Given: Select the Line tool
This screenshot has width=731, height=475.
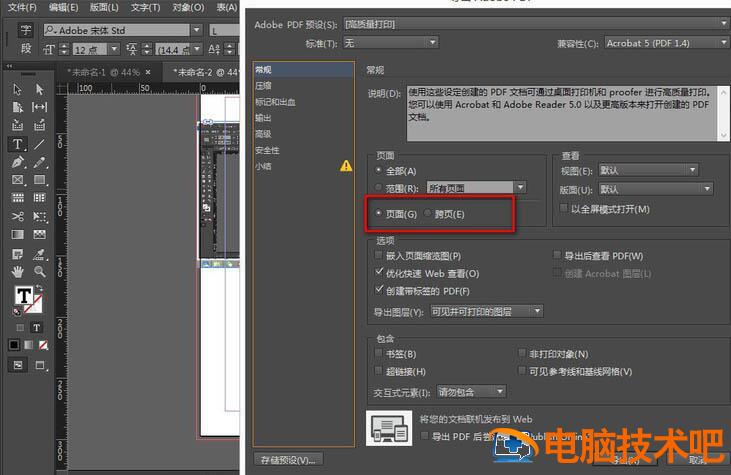Looking at the screenshot, I should click(x=40, y=144).
